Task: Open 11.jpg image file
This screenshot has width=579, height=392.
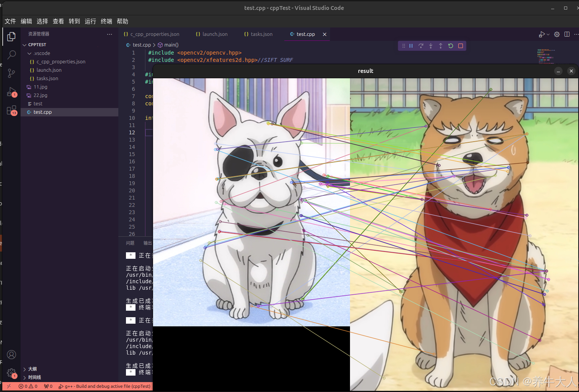Action: tap(69, 87)
